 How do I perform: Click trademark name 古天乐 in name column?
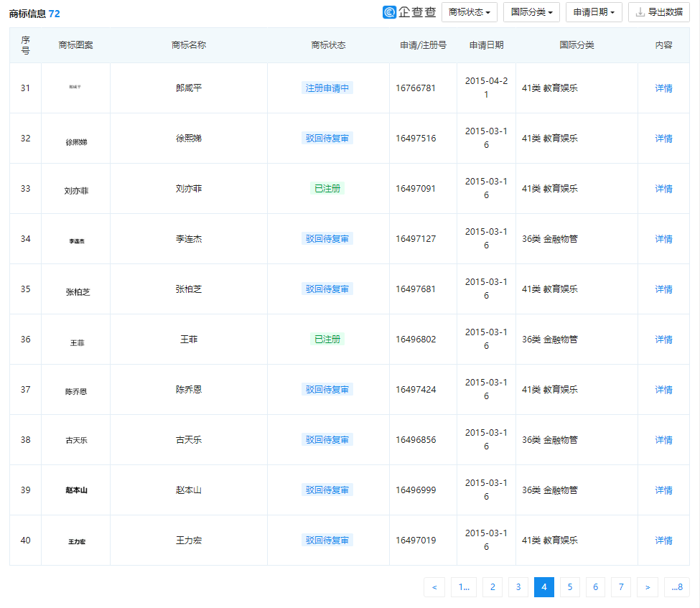[x=189, y=440]
